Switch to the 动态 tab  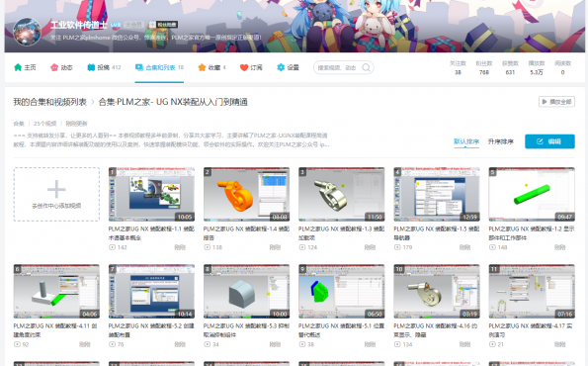tap(61, 67)
